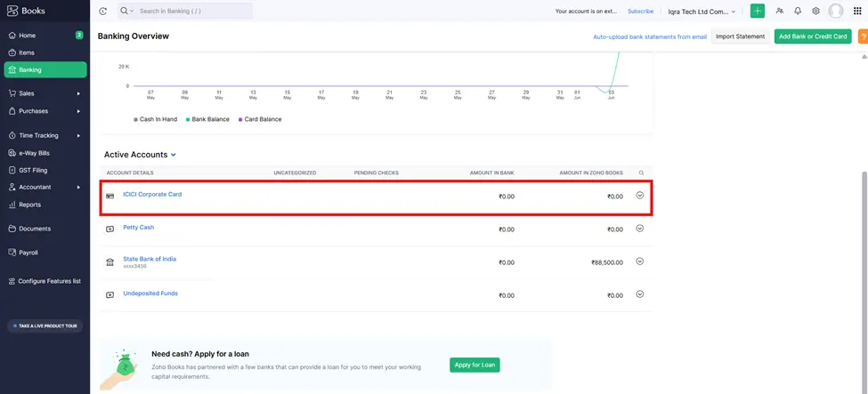
Task: Click the user profile avatar
Action: (835, 11)
